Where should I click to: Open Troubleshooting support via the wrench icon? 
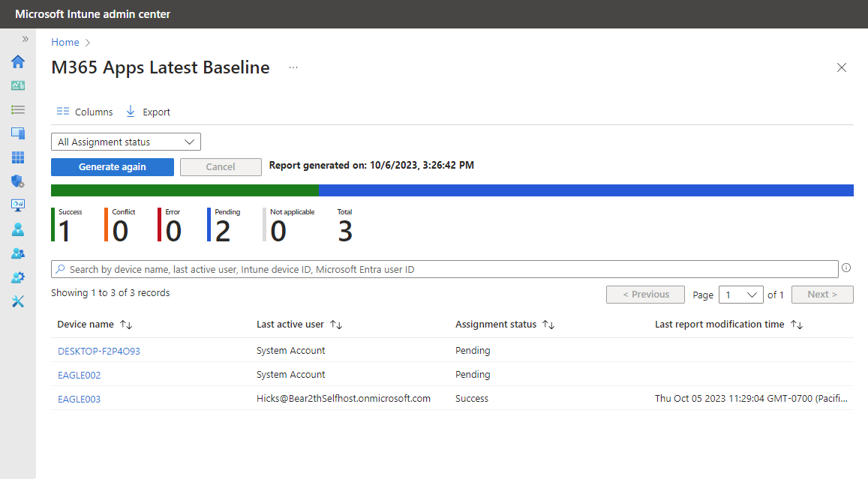pos(17,301)
